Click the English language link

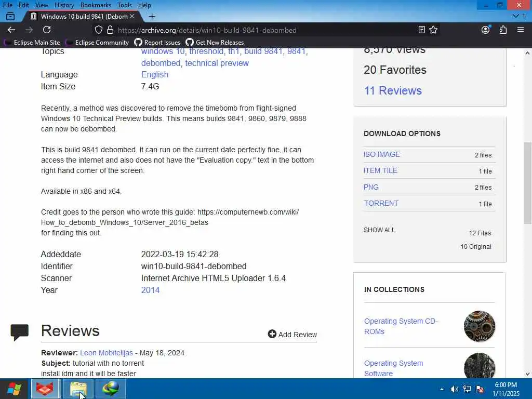tap(155, 75)
